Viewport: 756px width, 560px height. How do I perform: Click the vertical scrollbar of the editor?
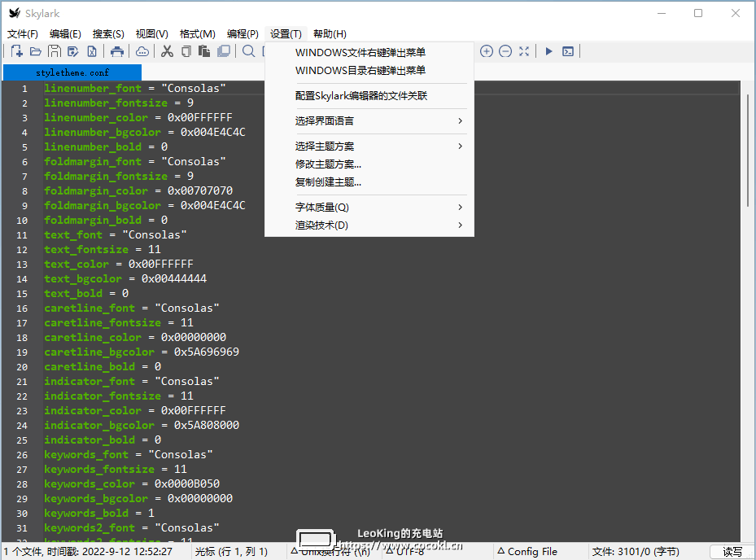[748, 151]
